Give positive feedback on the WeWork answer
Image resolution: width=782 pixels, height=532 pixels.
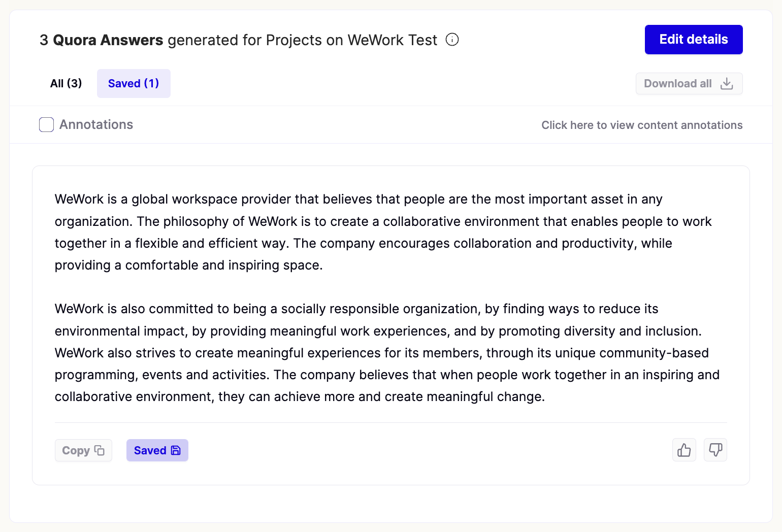pyautogui.click(x=684, y=450)
